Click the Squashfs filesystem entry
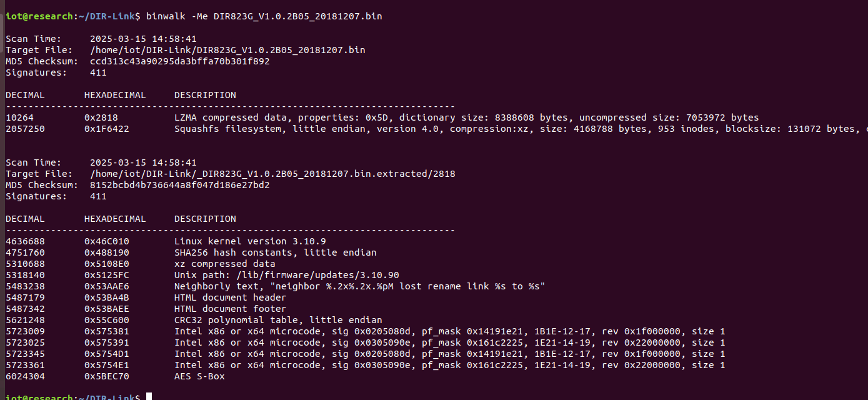 click(521, 129)
